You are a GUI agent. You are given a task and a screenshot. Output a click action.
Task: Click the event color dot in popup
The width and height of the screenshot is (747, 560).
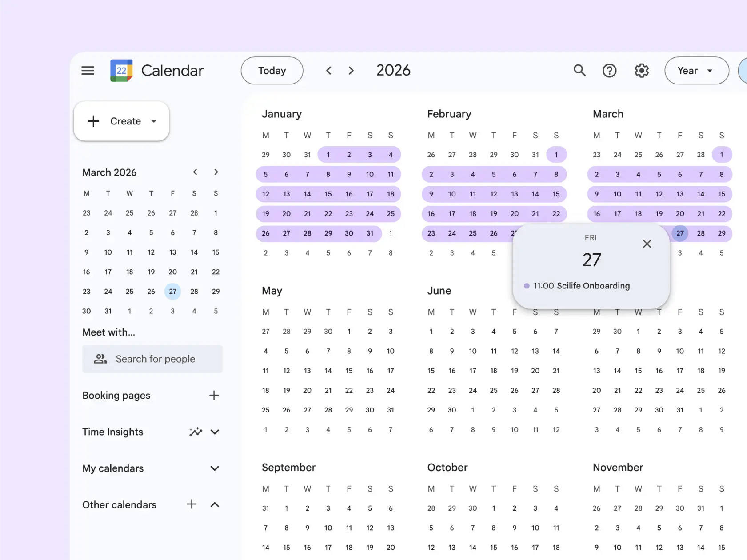pos(527,286)
